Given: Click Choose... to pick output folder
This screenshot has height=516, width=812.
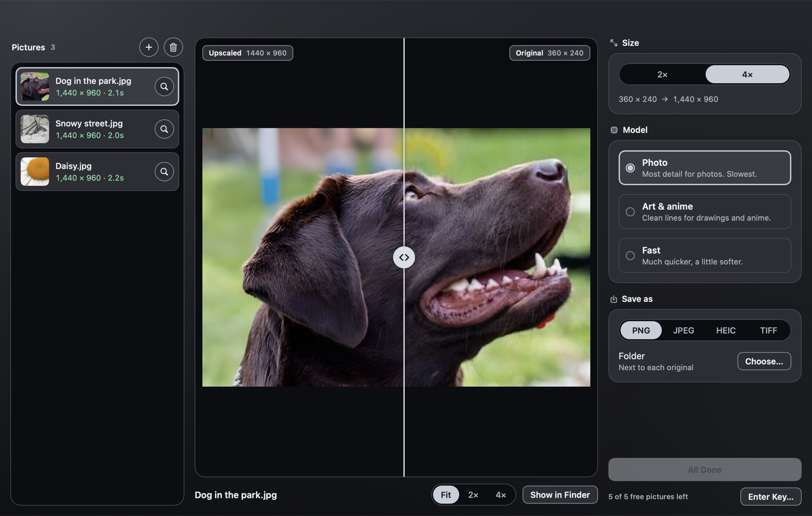Looking at the screenshot, I should 764,361.
